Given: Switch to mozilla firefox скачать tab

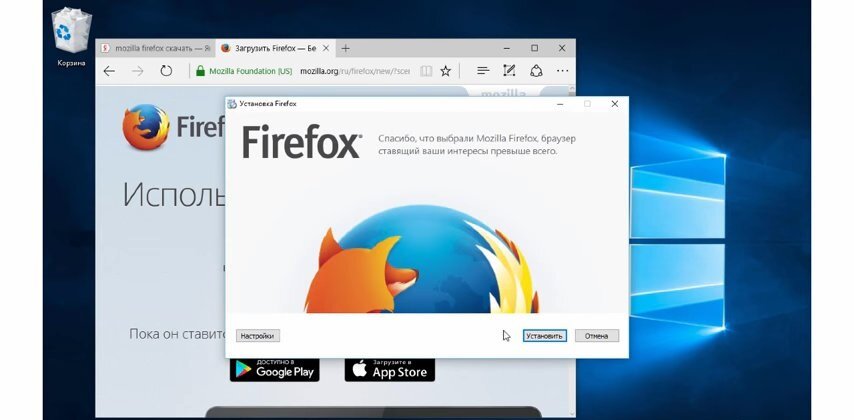Looking at the screenshot, I should (156, 48).
